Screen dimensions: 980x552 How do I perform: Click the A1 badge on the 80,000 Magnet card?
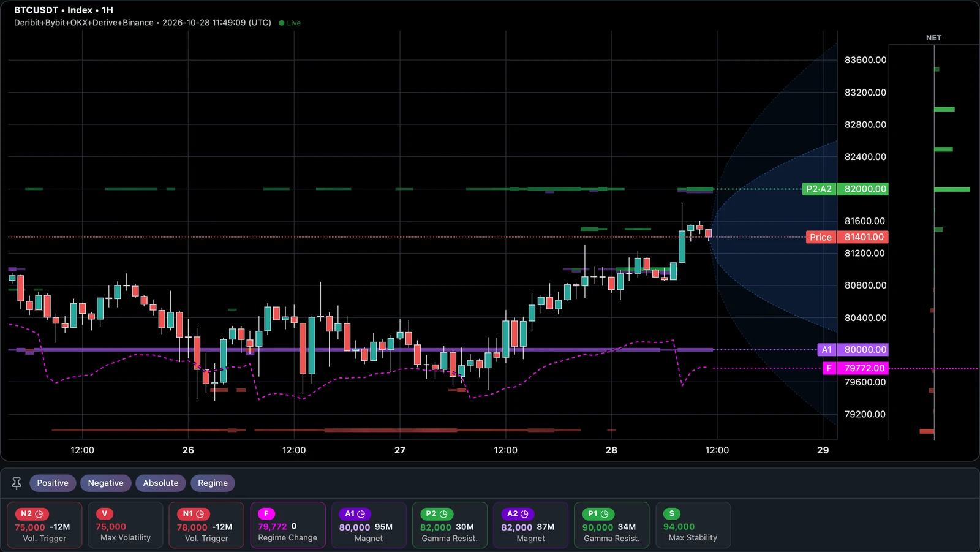pyautogui.click(x=355, y=513)
